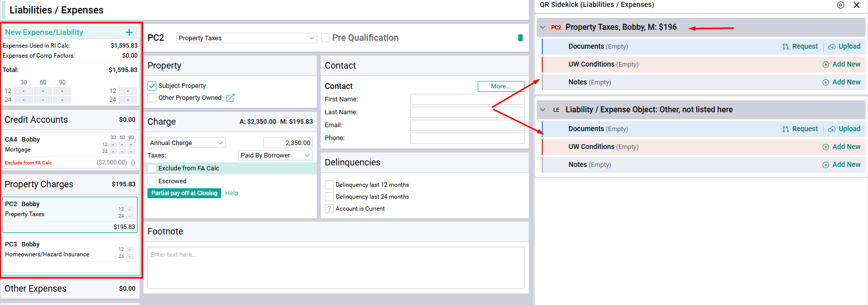This screenshot has height=305, width=868.
Task: Open the link icon next to Other Property Owned
Action: [230, 98]
